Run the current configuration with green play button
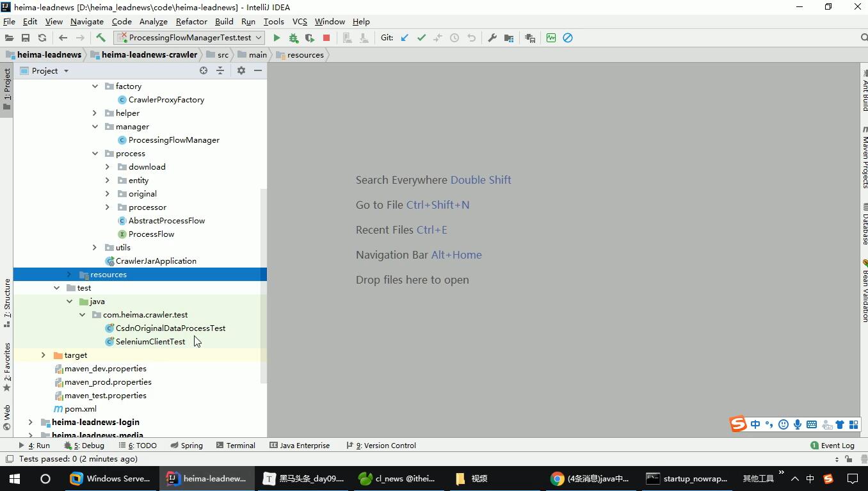868x491 pixels. tap(277, 38)
